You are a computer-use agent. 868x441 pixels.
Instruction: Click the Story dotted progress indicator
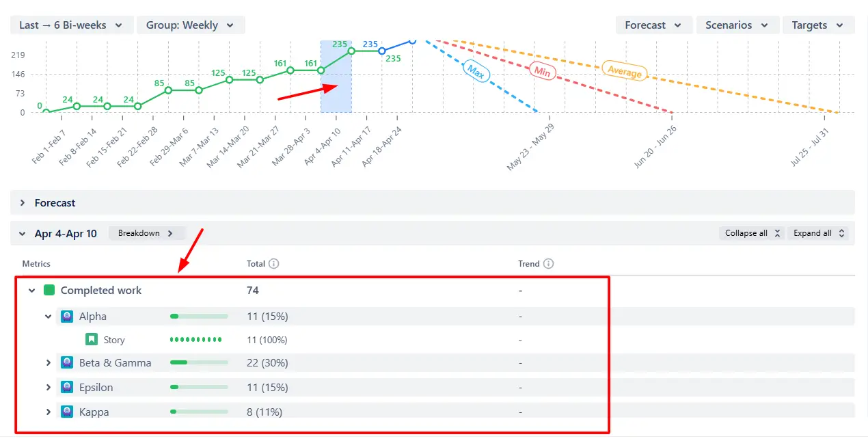tap(195, 339)
